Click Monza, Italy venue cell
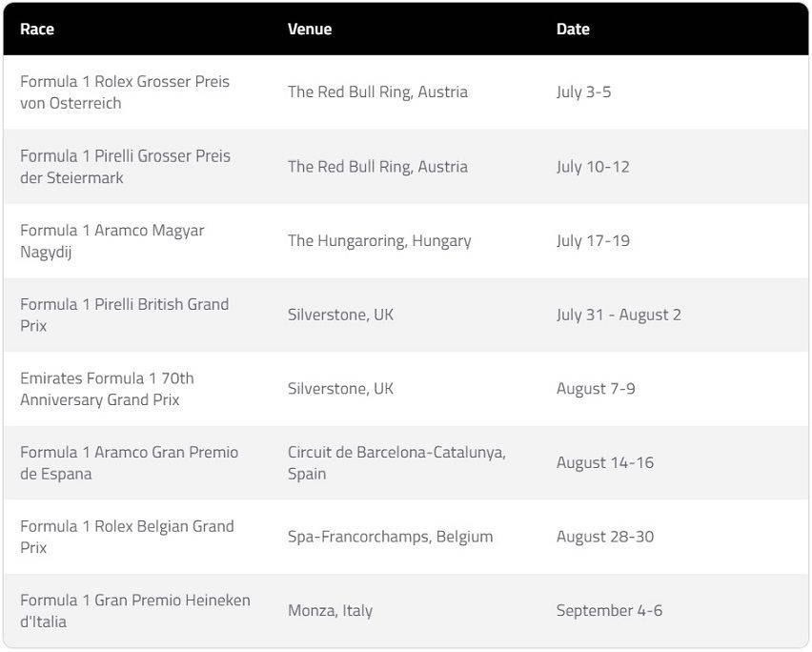 click(331, 611)
